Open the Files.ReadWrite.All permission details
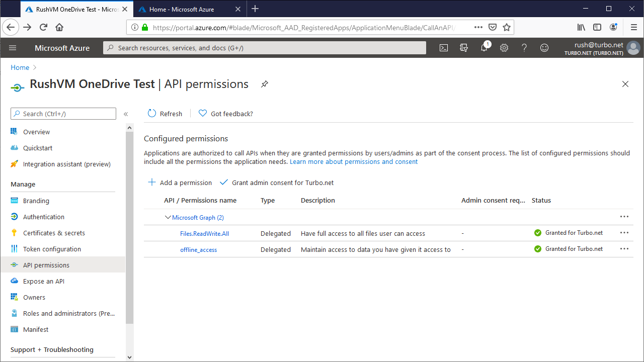The height and width of the screenshot is (362, 644). tap(204, 233)
